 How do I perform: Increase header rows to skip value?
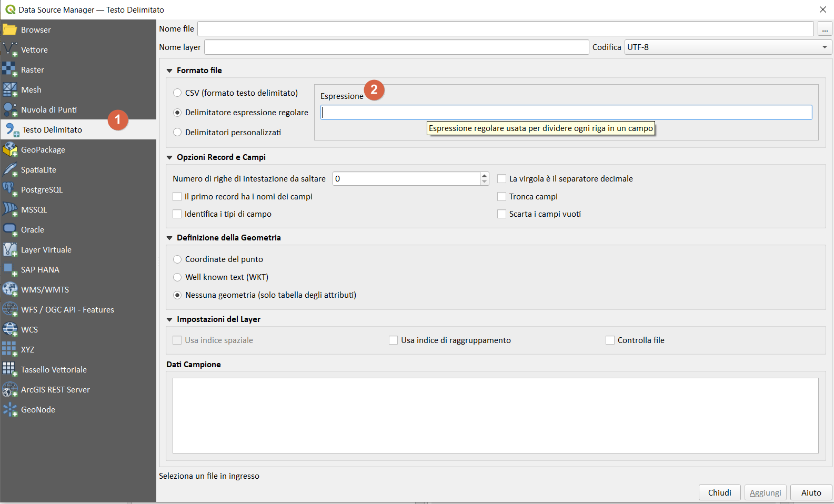point(485,176)
